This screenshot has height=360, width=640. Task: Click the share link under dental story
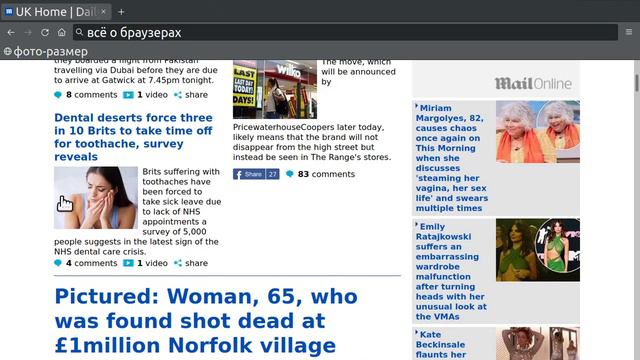[196, 263]
